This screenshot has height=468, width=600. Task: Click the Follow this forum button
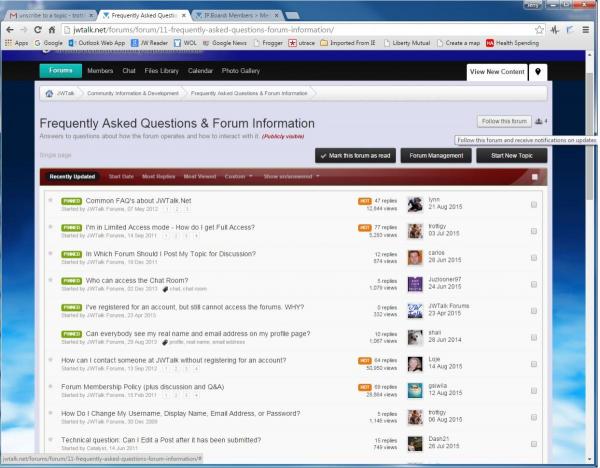click(503, 121)
